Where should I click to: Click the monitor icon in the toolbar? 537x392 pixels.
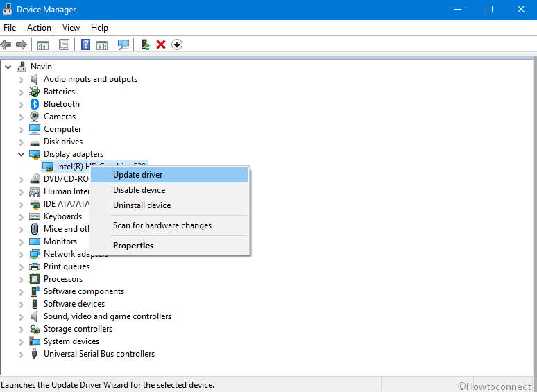123,44
